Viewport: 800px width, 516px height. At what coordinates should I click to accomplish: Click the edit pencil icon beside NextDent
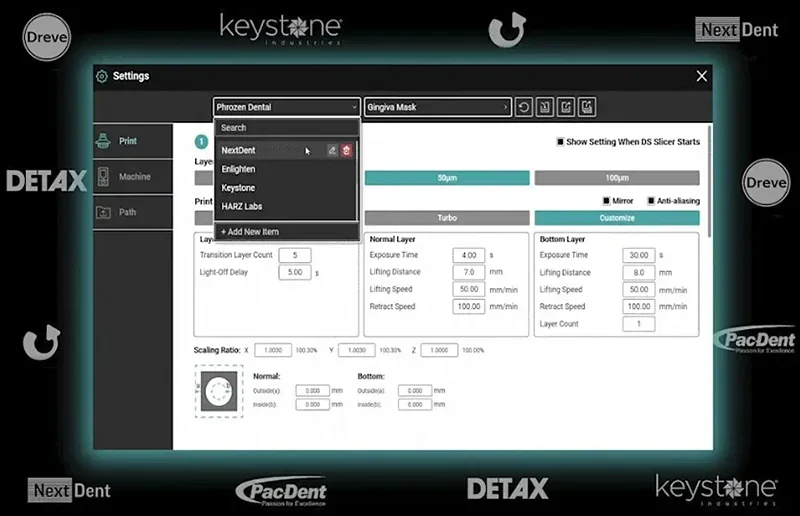[x=332, y=150]
